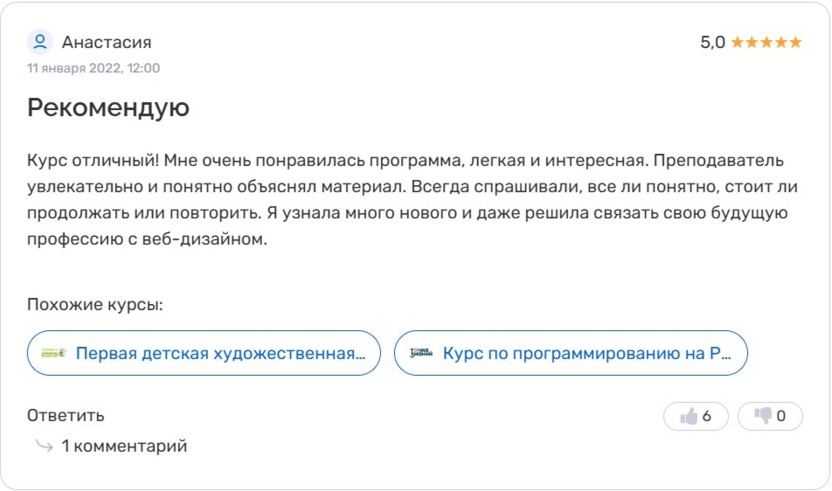
Task: Click the logo in the programming course chip
Action: (x=421, y=353)
